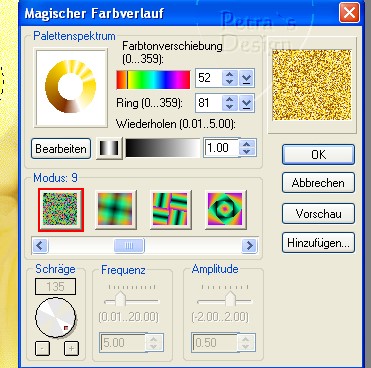Choose the blurred cross gradient mode
This screenshot has width=371, height=368.
[x=115, y=210]
